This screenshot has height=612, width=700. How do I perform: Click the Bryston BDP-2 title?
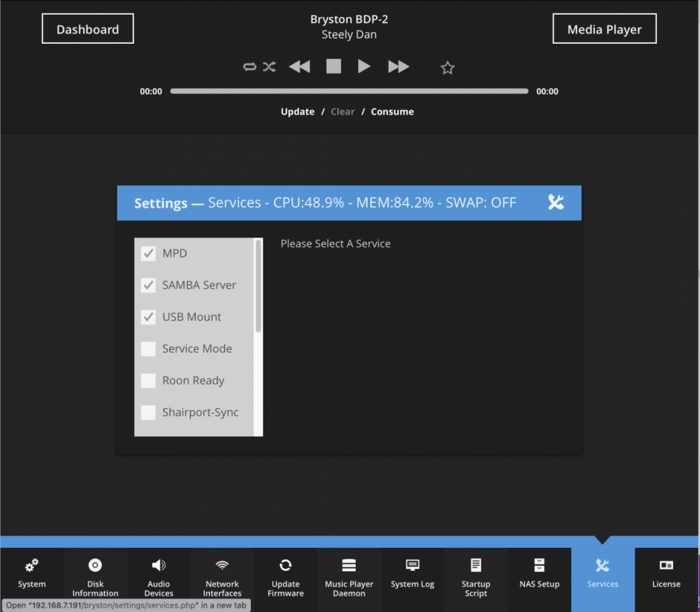[x=349, y=19]
